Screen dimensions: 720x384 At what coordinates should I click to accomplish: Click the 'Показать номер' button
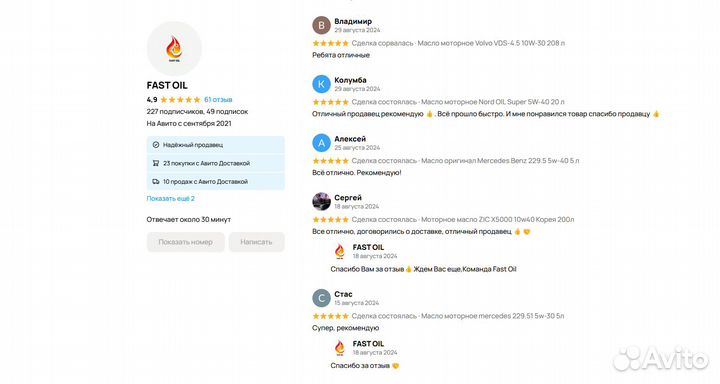tap(186, 242)
